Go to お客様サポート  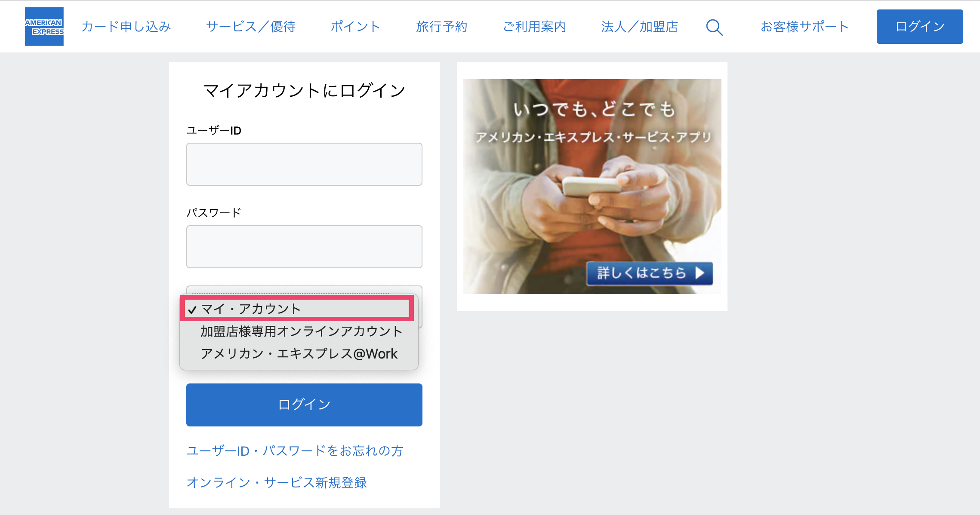tap(804, 27)
